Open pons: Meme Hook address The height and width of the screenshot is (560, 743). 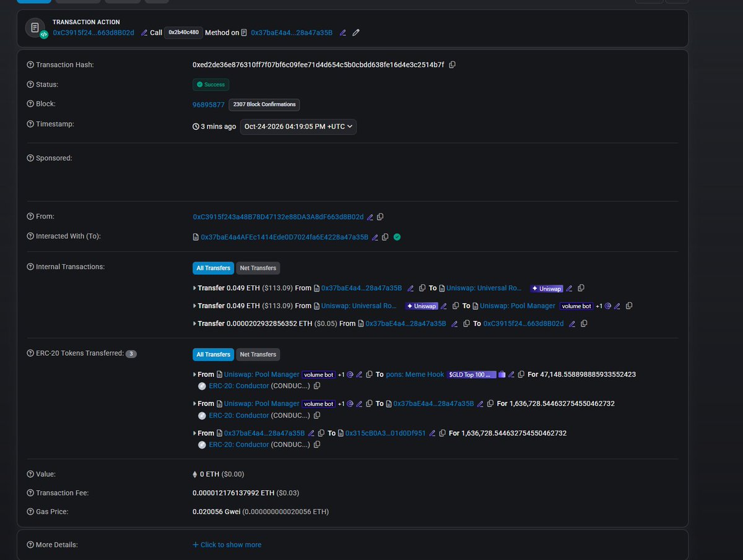pyautogui.click(x=415, y=375)
